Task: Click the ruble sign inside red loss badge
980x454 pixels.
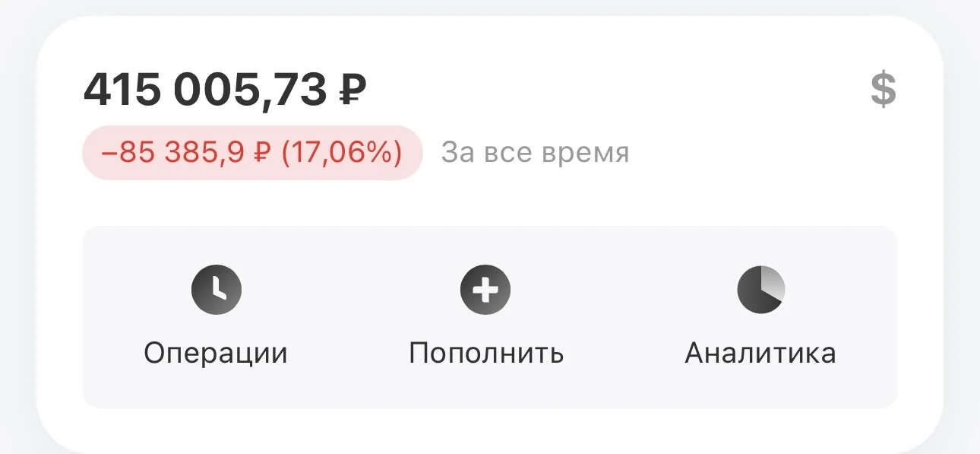Action: [x=261, y=153]
